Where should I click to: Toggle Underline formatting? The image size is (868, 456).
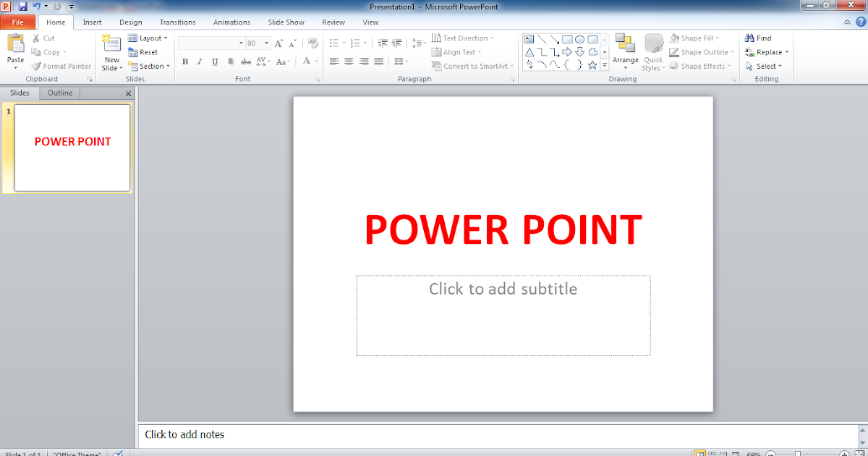(215, 62)
